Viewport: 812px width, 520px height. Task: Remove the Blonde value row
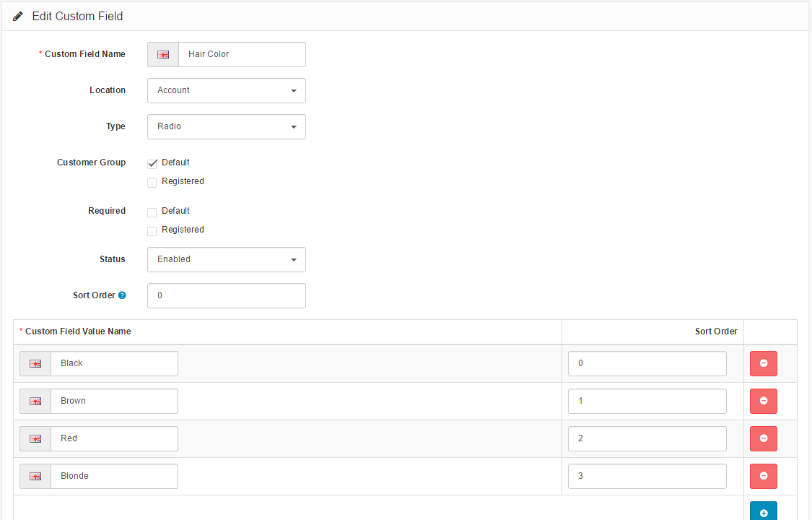click(764, 476)
